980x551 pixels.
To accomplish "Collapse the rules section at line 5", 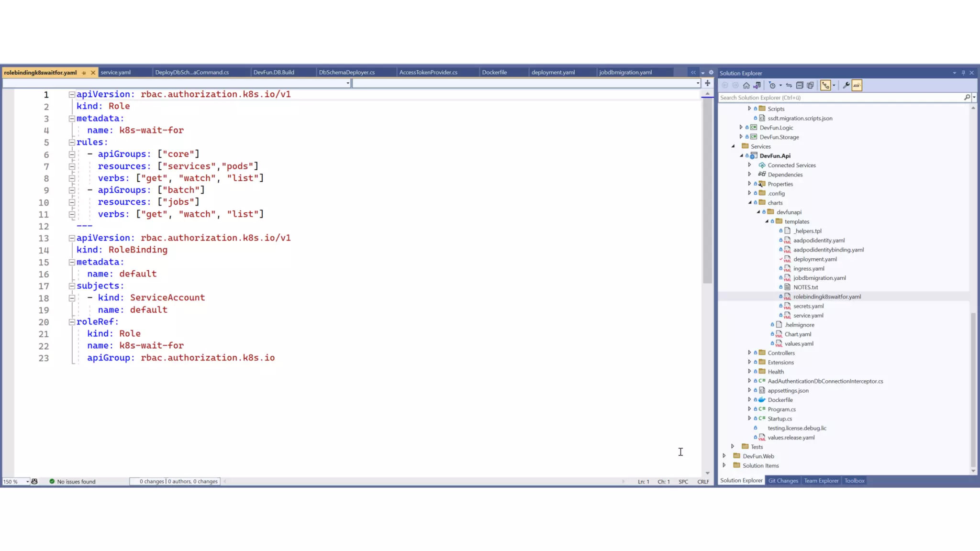I will (72, 143).
